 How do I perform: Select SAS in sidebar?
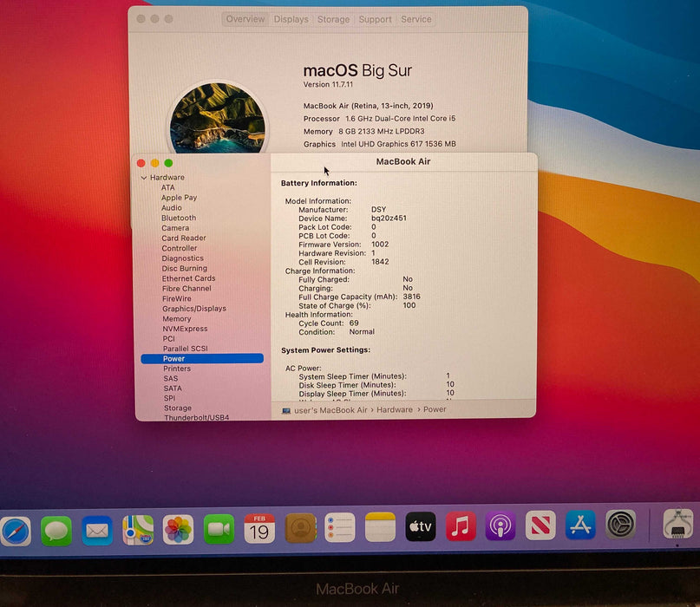171,378
